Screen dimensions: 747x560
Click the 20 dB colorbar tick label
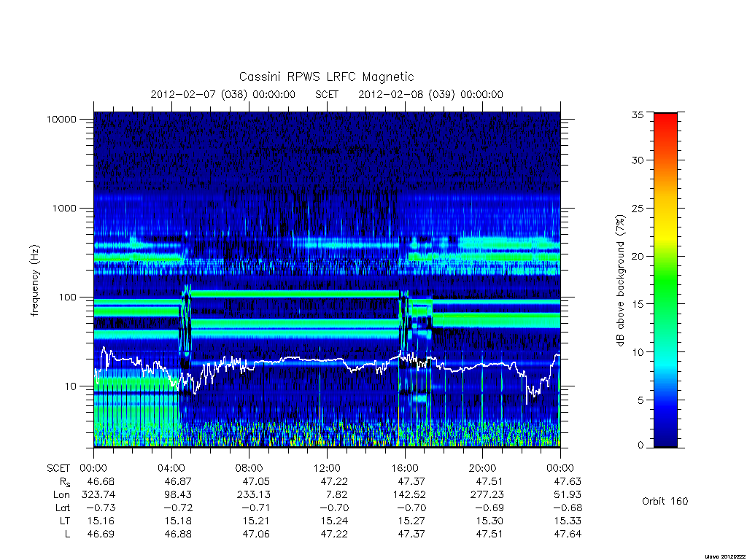coord(637,256)
